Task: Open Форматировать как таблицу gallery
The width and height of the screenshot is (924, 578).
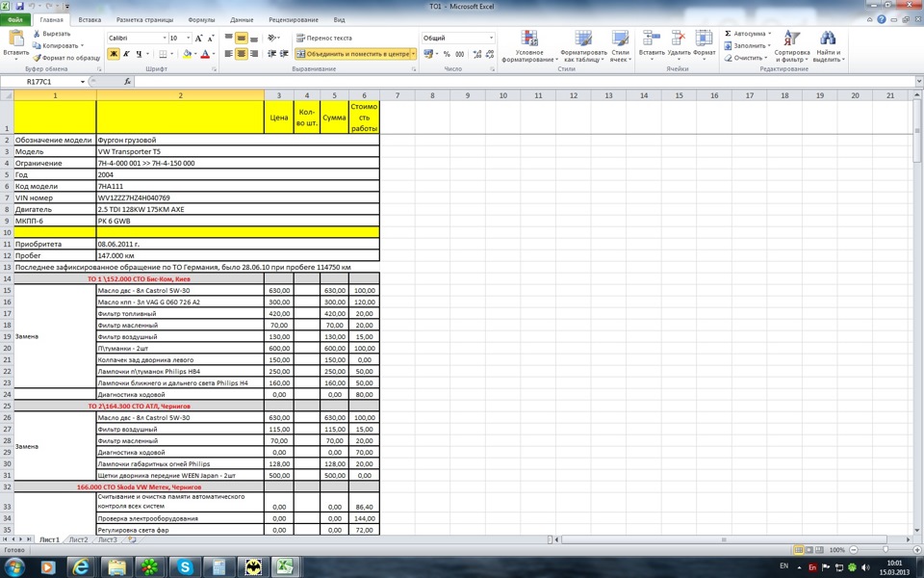Action: click(583, 46)
